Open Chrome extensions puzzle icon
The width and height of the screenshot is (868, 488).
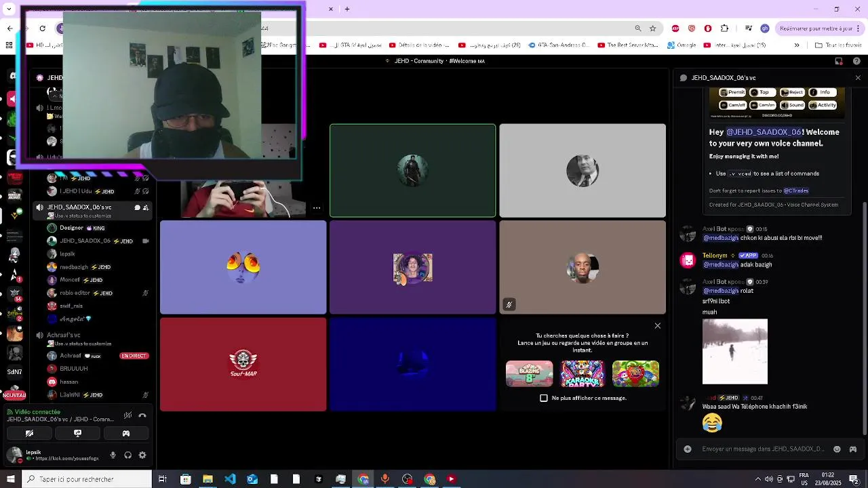click(724, 28)
